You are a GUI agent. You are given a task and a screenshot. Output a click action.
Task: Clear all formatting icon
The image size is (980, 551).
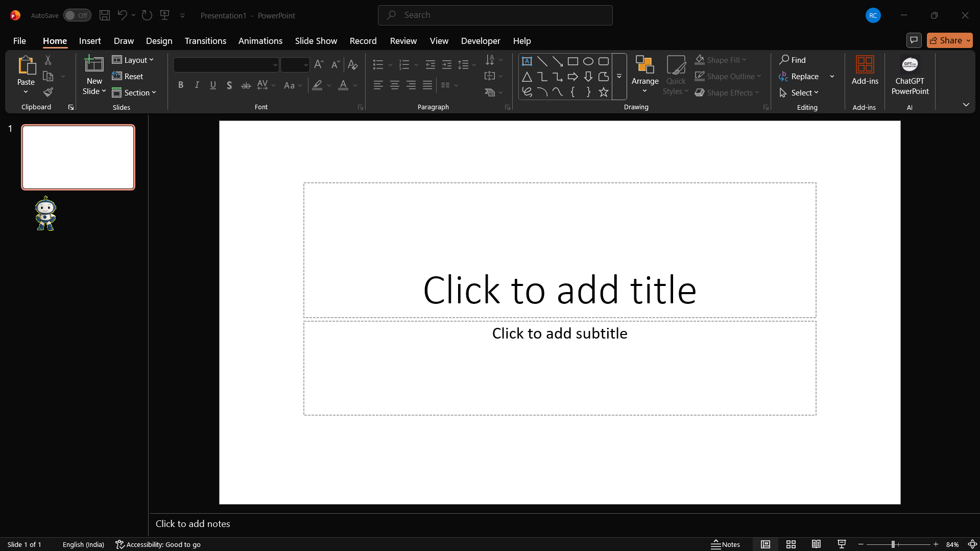tap(352, 64)
